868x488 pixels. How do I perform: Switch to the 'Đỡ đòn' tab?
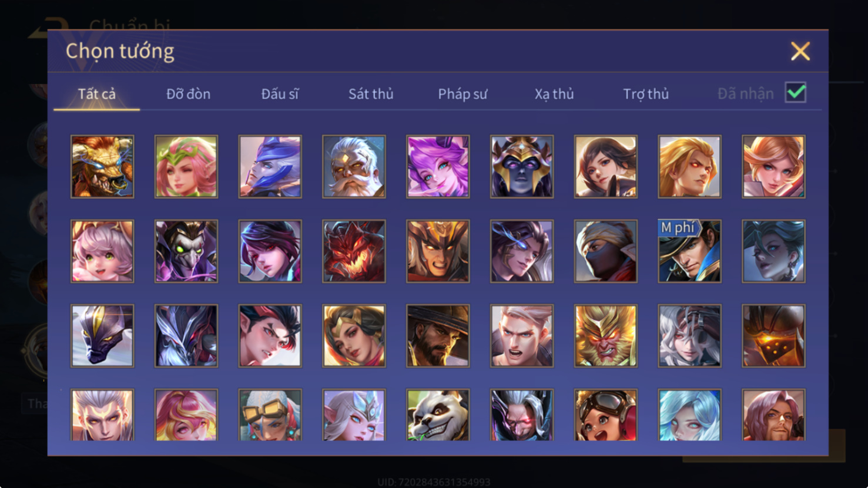coord(188,94)
